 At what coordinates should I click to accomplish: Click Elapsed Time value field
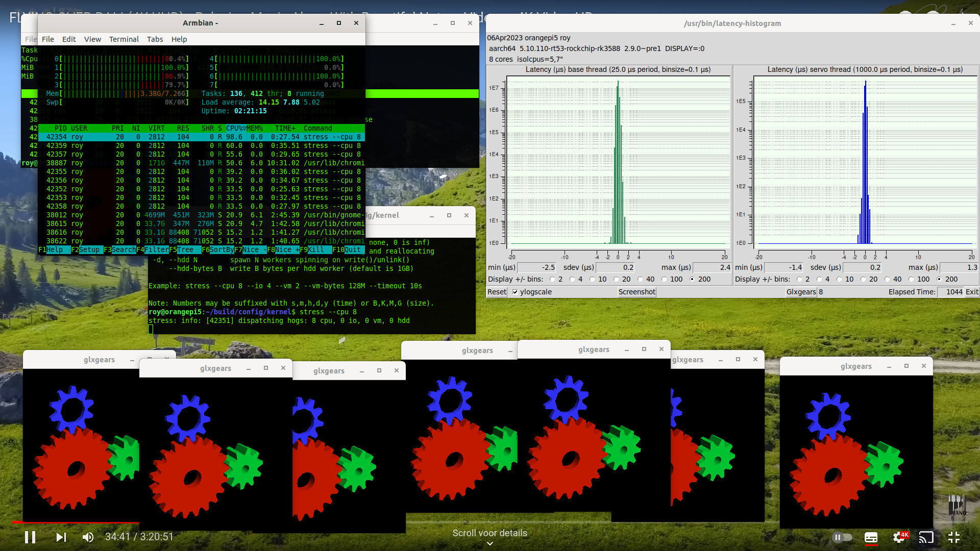951,292
